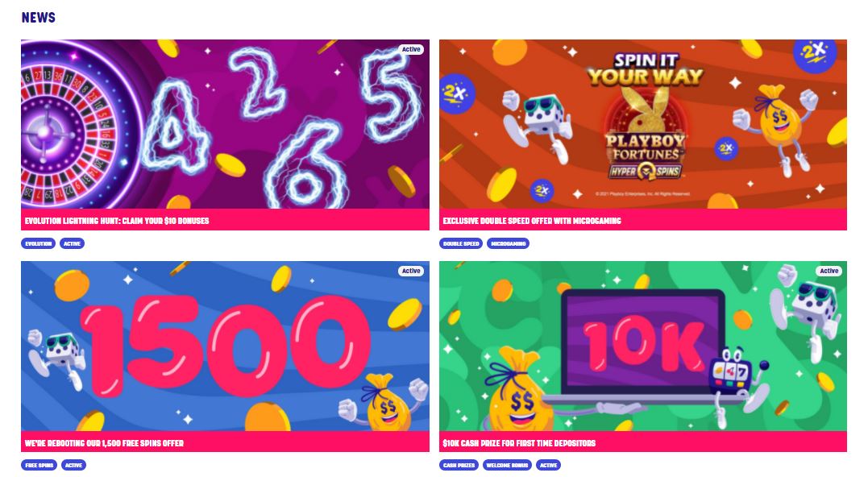Viewport: 868px width, 477px height.
Task: Click the Active badge on the 10K banner
Action: [x=829, y=272]
